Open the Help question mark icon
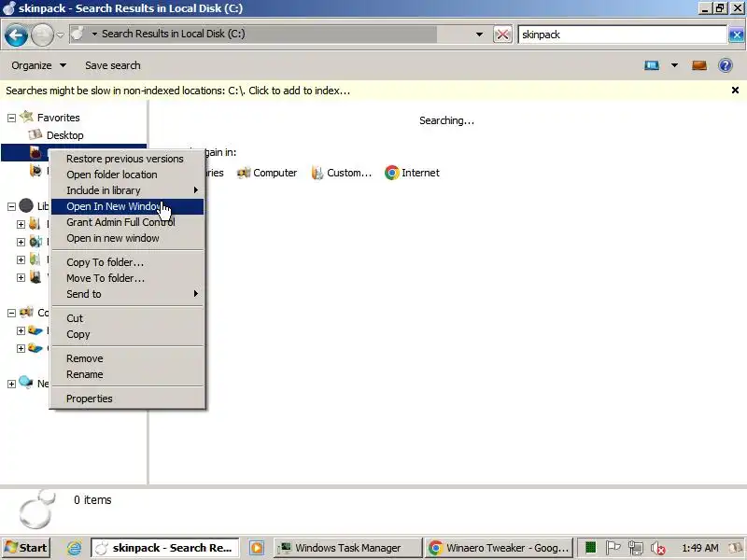 tap(726, 65)
